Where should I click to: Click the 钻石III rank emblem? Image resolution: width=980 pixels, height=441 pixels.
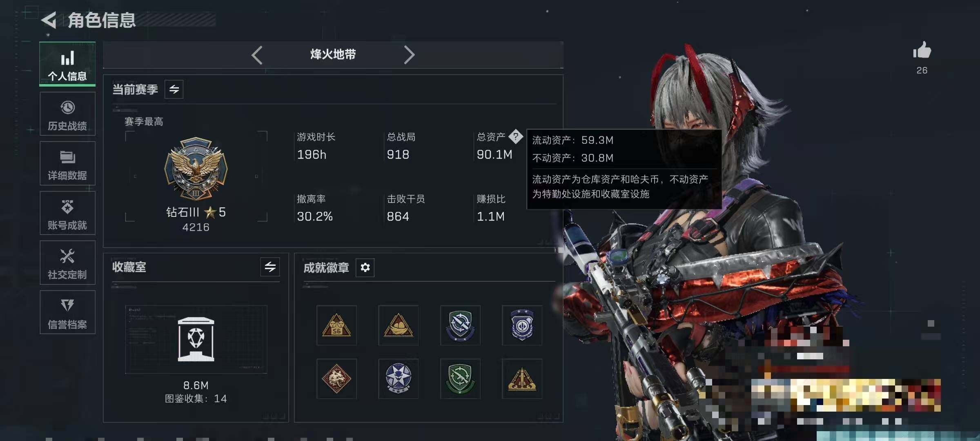196,168
